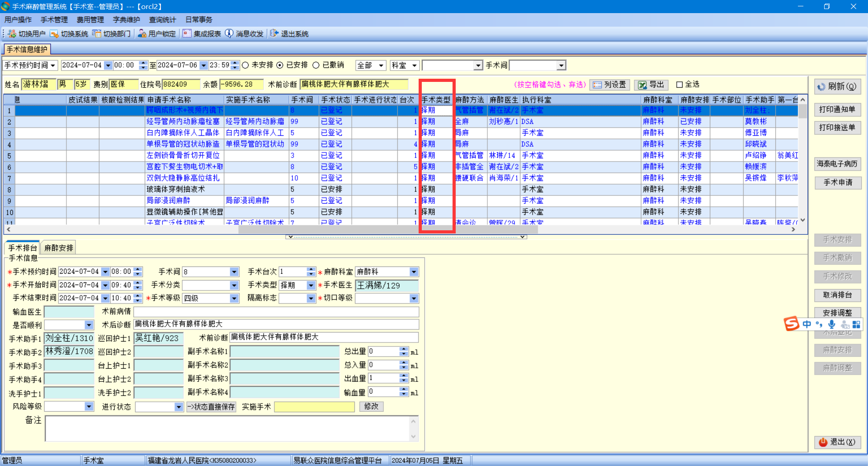
Task: Click the 手术申请 button
Action: (837, 182)
